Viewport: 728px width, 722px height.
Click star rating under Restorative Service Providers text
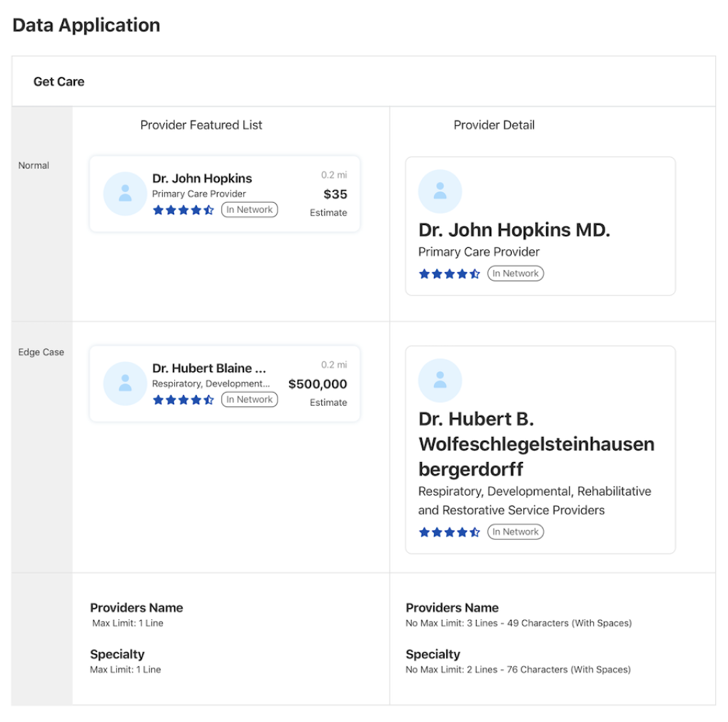point(449,532)
